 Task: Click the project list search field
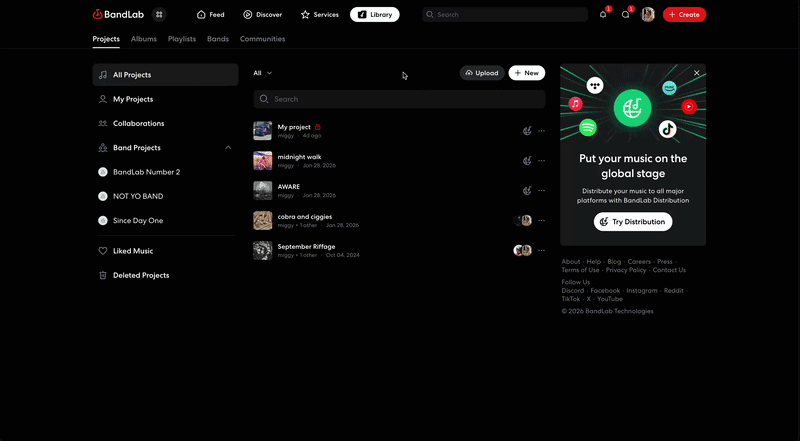click(x=400, y=99)
